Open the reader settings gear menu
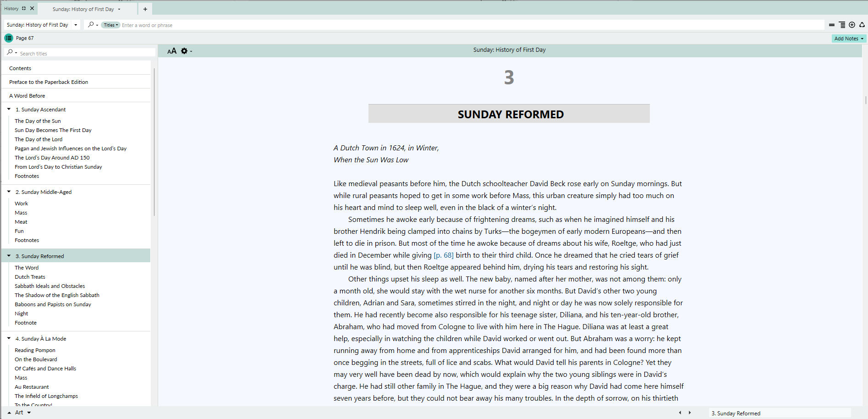Viewport: 868px width, 419px height. [186, 51]
